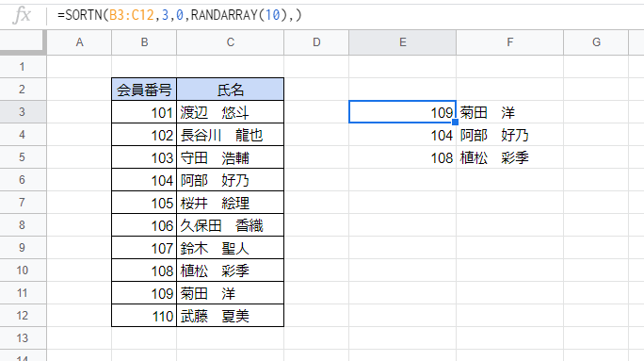Screen dimensions: 644x361
Task: Select row 11 header
Action: 23,293
